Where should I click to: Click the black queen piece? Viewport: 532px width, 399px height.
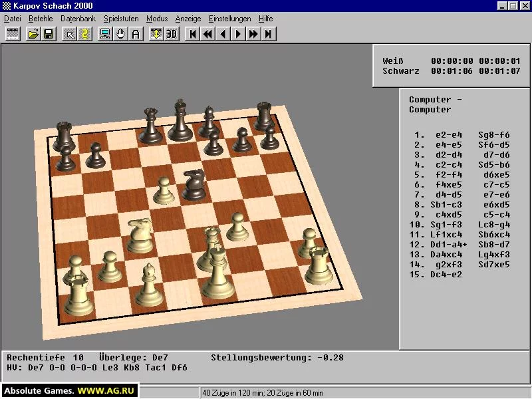[x=151, y=126]
